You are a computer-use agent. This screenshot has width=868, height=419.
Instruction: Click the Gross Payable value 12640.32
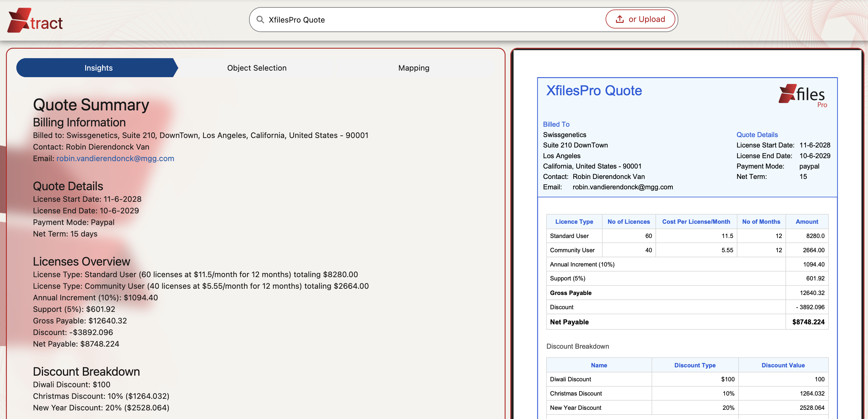tap(812, 293)
